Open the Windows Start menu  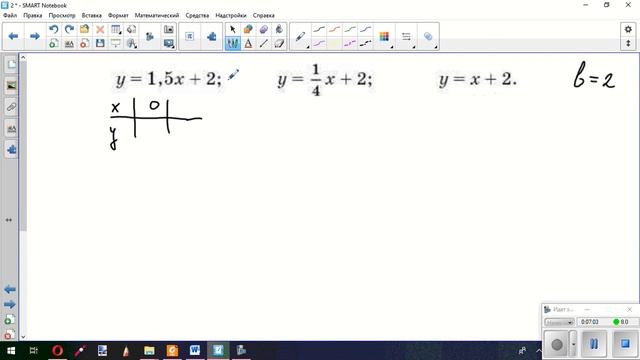[x=11, y=351]
